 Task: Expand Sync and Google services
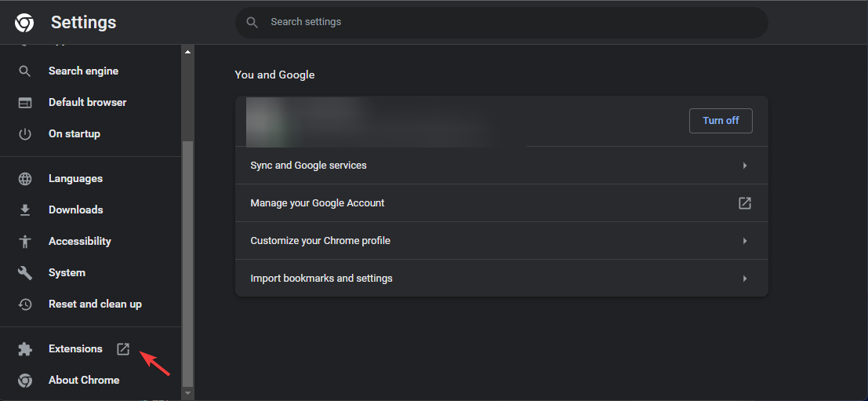click(744, 166)
